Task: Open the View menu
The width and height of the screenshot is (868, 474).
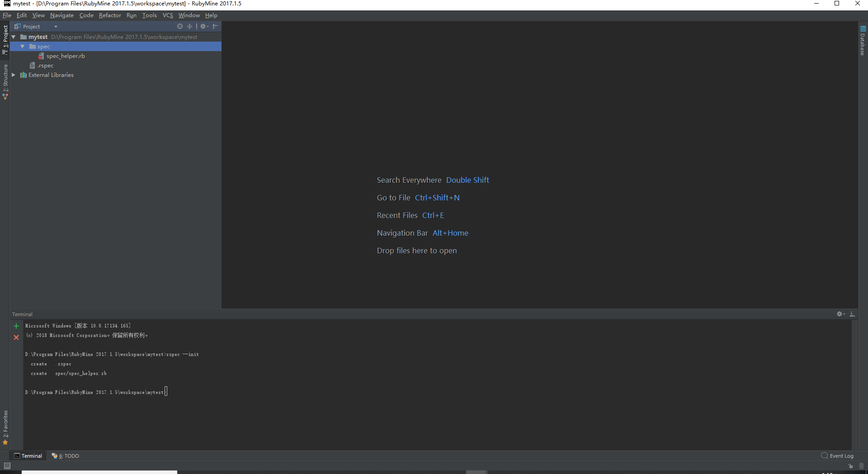Action: (38, 15)
